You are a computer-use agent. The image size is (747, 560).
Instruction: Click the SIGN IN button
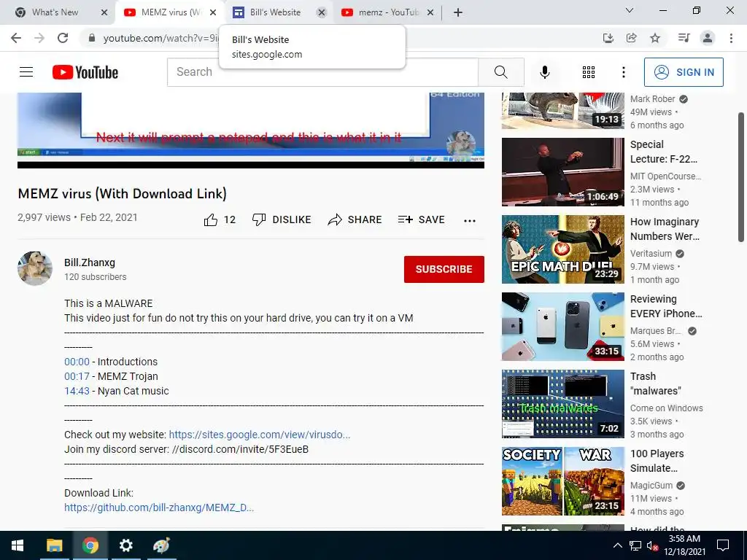pyautogui.click(x=684, y=72)
